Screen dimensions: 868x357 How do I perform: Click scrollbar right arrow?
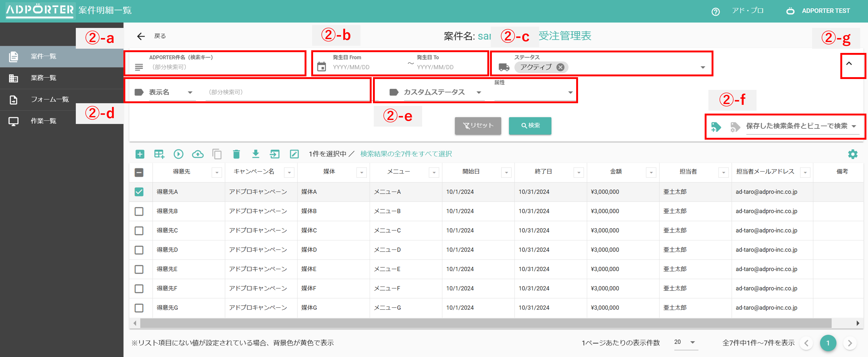(x=858, y=323)
